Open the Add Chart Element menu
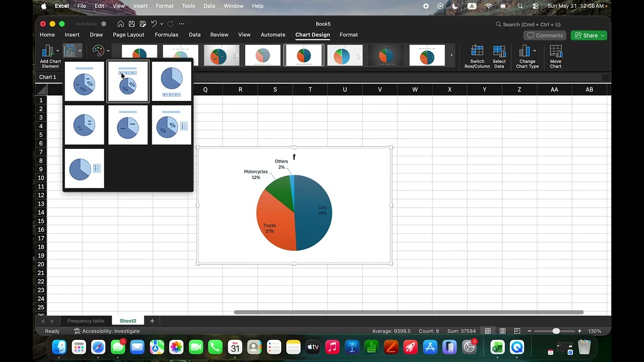The height and width of the screenshot is (362, 644). tap(50, 56)
